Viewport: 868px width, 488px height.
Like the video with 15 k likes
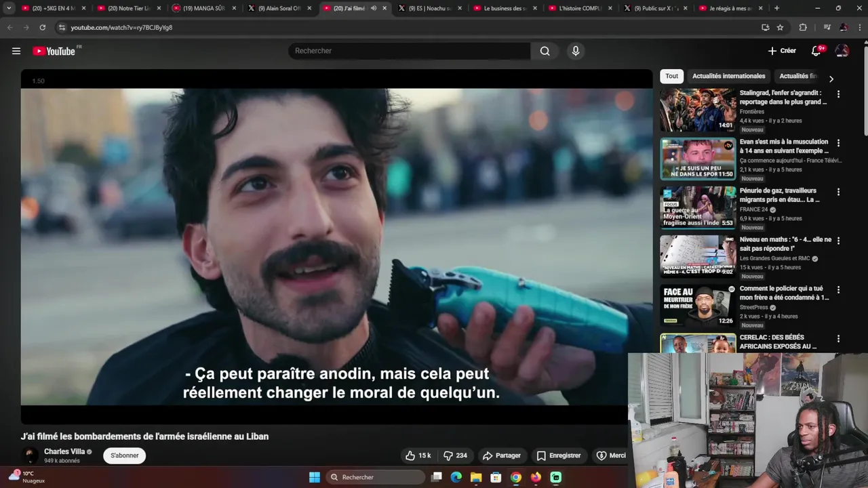418,455
